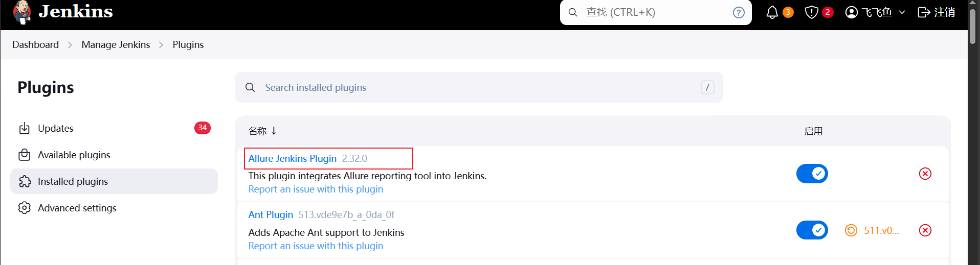This screenshot has width=980, height=265.
Task: Expand chevron after Manage Jenkins breadcrumb
Action: [161, 45]
